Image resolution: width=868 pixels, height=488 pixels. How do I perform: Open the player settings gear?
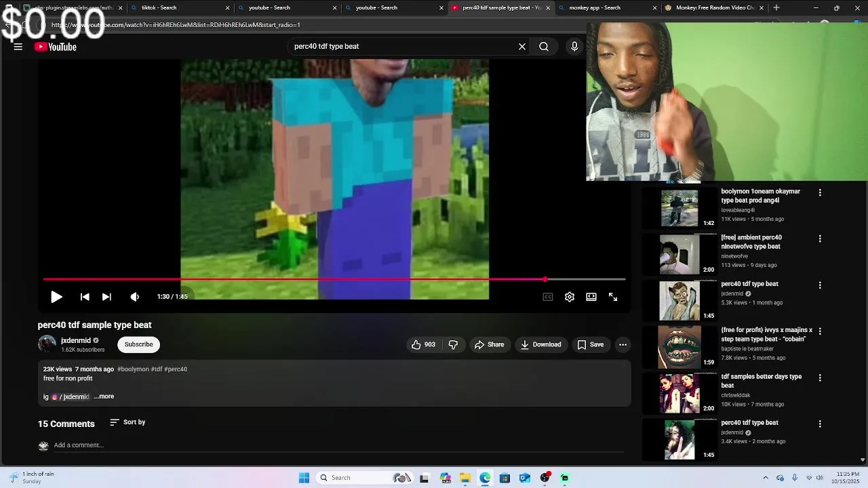[x=570, y=297]
